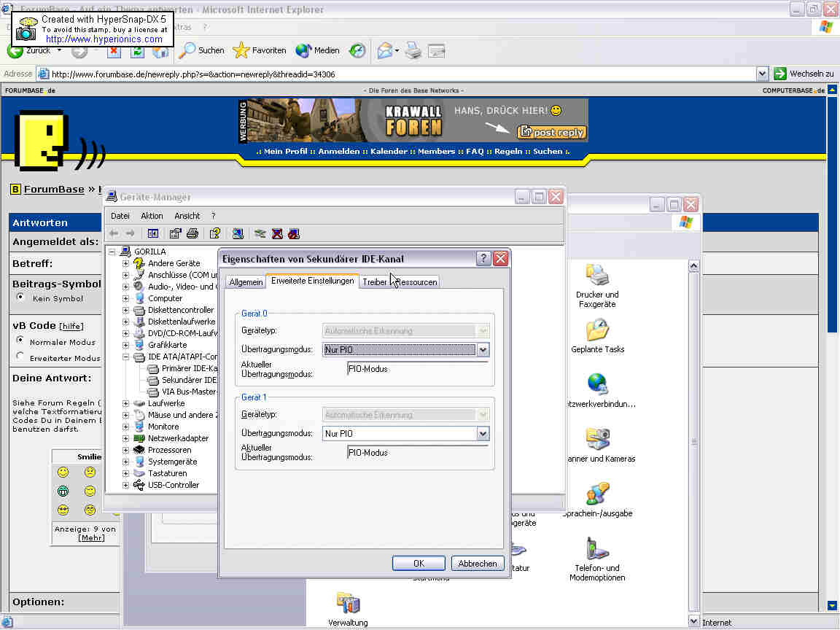The height and width of the screenshot is (630, 840).
Task: Click the Control Panel window scrollbar up arrow
Action: click(693, 266)
